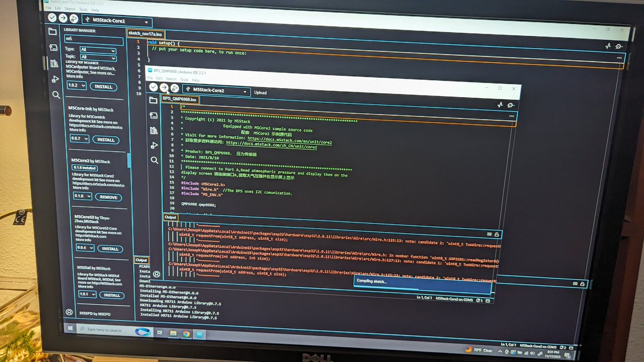
Task: Start Debug button in sketch_nov17a window
Action: point(74,18)
